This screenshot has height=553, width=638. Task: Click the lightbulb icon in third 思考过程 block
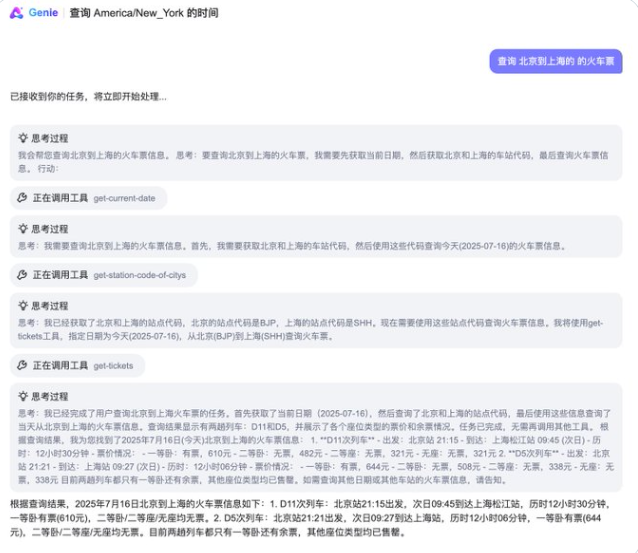(22, 306)
